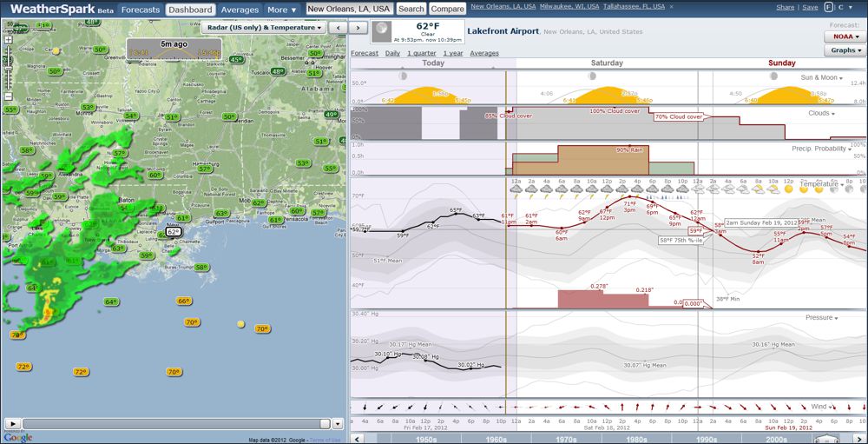868x444 pixels.
Task: Switch to Fahrenheit units
Action: 829,7
